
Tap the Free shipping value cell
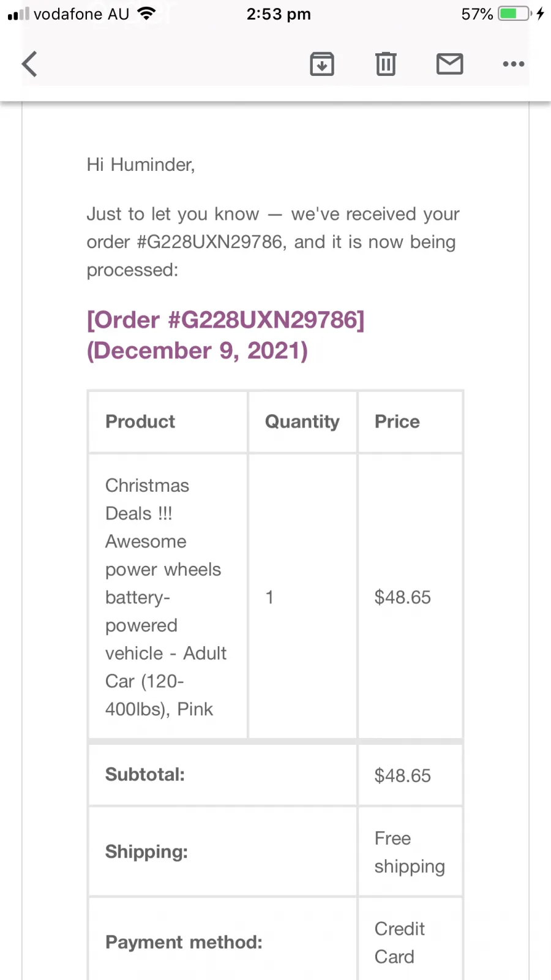pos(410,852)
